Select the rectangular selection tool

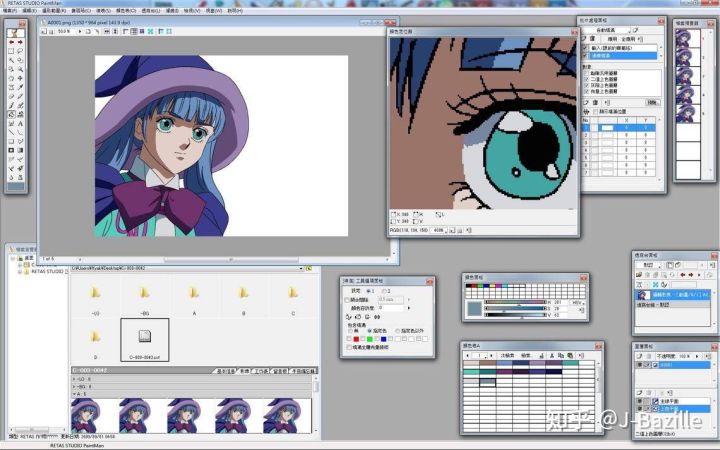click(x=11, y=51)
